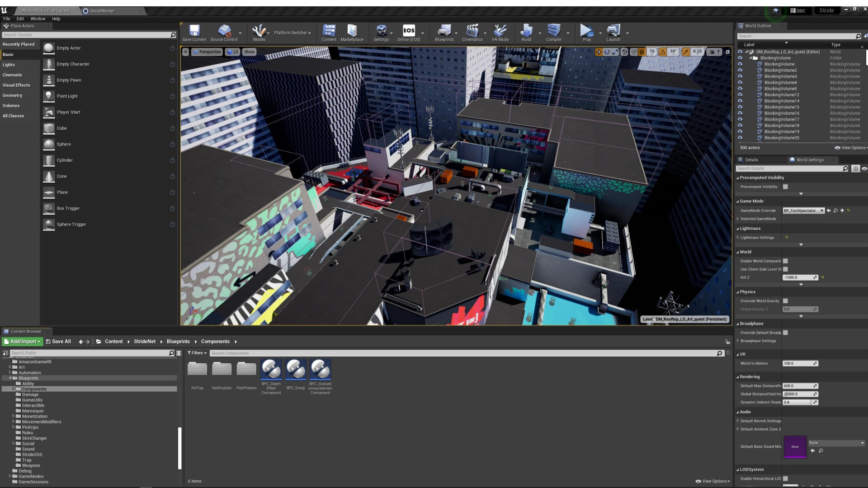Image resolution: width=868 pixels, height=488 pixels.
Task: Open Cinematics from the toolbar
Action: (x=472, y=33)
